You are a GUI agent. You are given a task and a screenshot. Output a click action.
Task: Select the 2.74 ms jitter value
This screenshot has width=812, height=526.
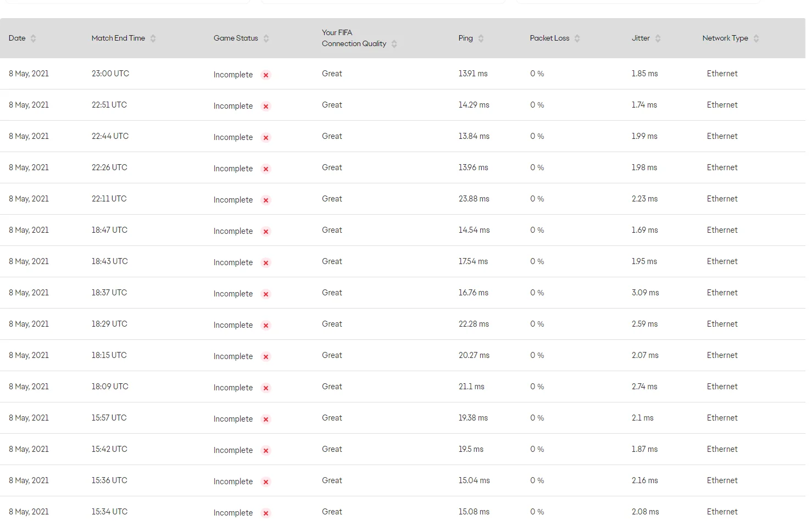644,387
